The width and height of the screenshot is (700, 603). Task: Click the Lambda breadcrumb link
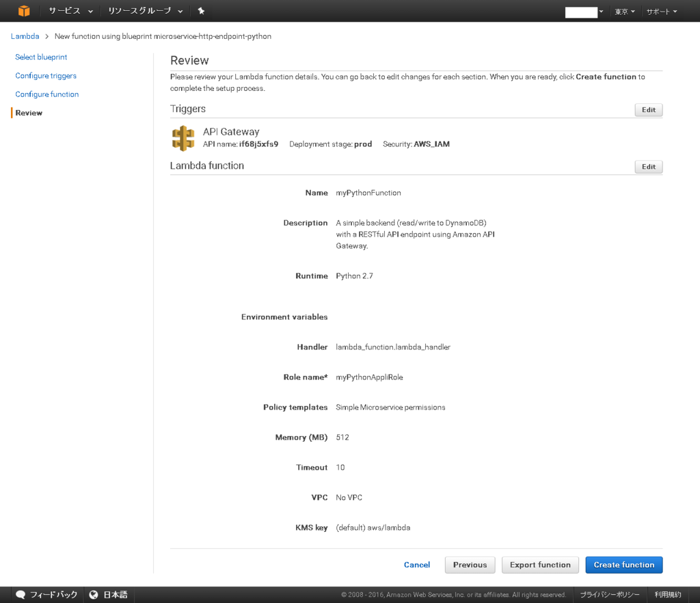[x=25, y=36]
